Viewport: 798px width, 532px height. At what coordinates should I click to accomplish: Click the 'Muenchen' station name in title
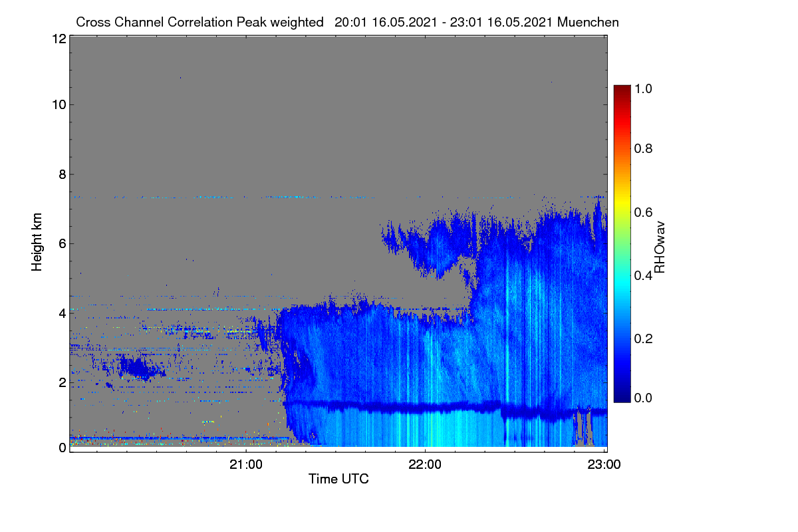coord(589,22)
